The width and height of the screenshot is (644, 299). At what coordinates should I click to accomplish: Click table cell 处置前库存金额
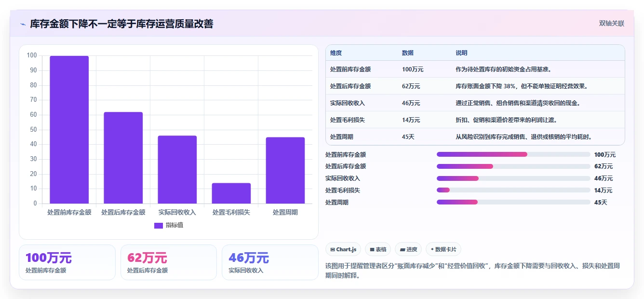(350, 69)
